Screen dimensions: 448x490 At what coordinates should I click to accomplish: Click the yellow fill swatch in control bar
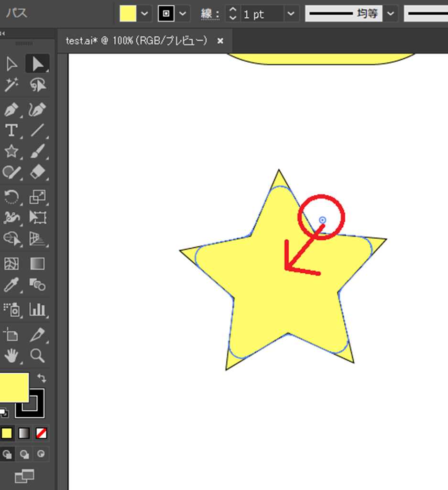(128, 14)
